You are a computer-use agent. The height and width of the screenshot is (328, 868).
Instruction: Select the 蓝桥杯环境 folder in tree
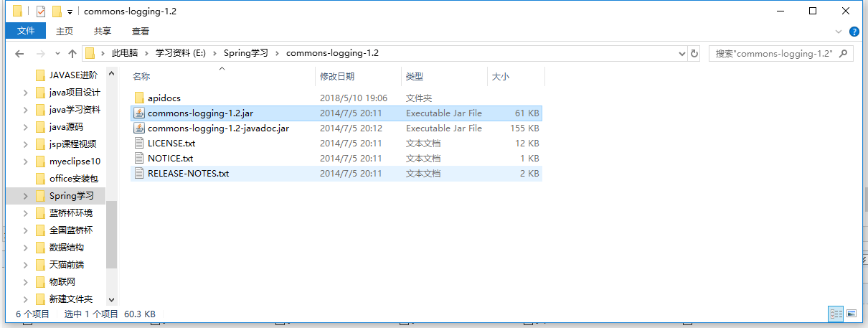coord(70,213)
